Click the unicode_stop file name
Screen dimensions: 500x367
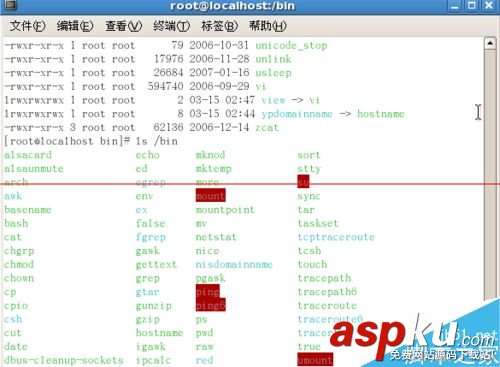(291, 45)
